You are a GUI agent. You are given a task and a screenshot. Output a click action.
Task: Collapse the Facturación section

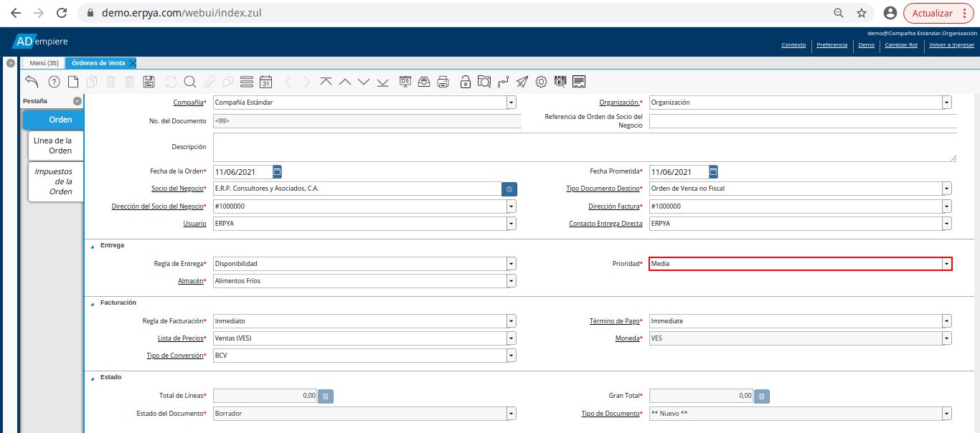tap(92, 303)
